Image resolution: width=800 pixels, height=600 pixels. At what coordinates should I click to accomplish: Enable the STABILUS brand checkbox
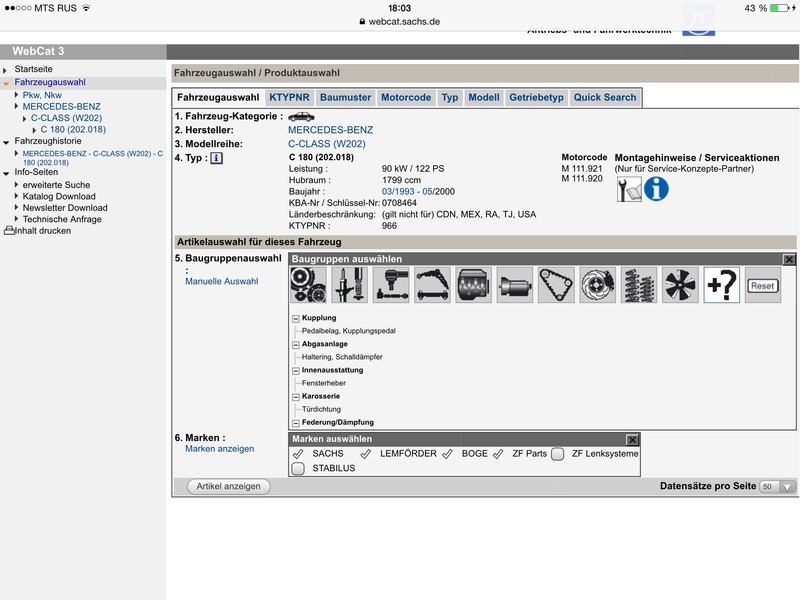(298, 468)
